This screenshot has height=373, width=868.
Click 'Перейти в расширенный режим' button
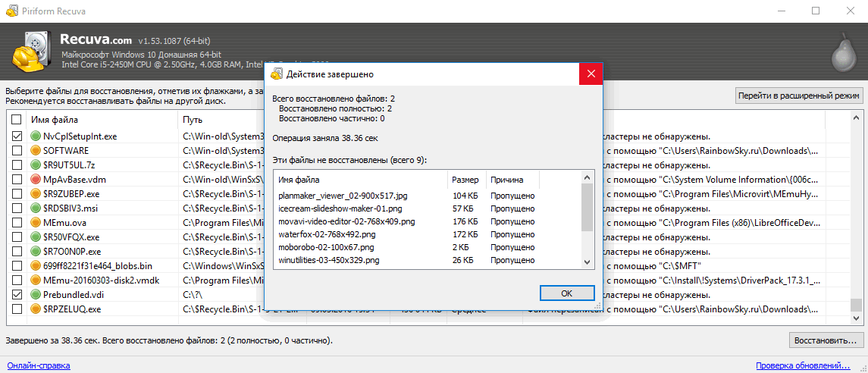pyautogui.click(x=798, y=96)
